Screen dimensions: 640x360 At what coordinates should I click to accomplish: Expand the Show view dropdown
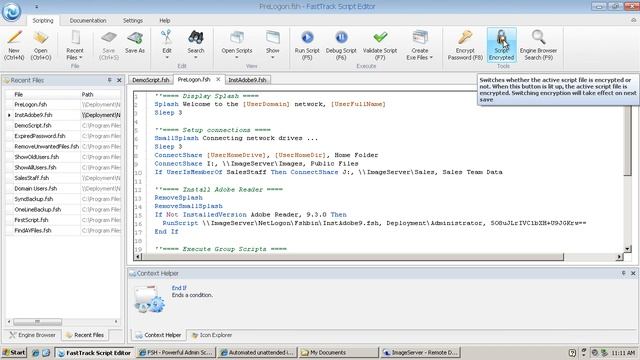click(x=273, y=44)
